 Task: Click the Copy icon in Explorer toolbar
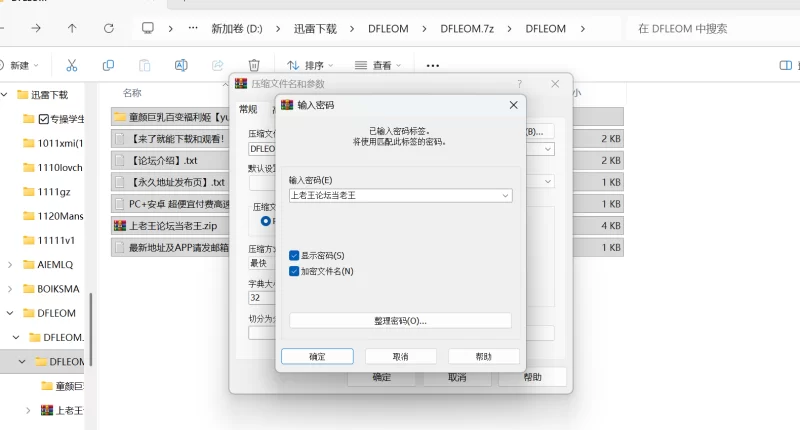click(108, 65)
